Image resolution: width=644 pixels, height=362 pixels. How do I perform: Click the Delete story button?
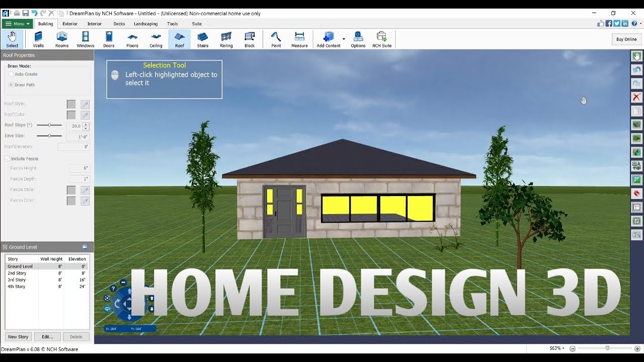click(x=76, y=337)
